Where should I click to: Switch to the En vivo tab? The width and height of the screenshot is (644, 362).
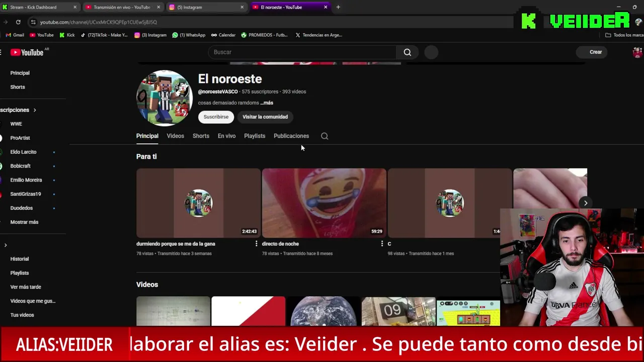click(x=226, y=136)
